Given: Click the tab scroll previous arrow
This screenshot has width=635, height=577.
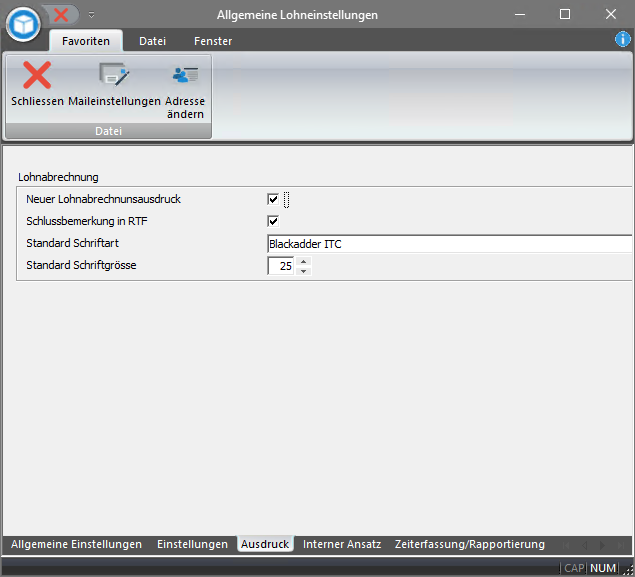Looking at the screenshot, I should click(x=584, y=545).
